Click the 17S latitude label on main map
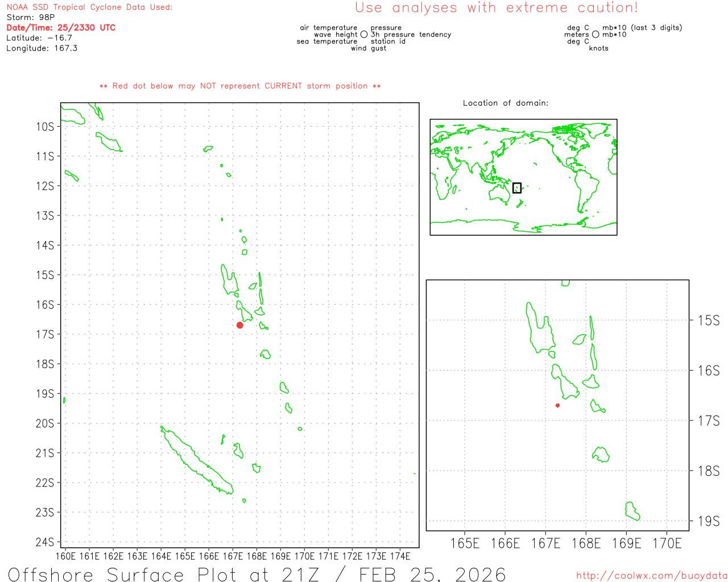The height and width of the screenshot is (582, 728). (45, 334)
